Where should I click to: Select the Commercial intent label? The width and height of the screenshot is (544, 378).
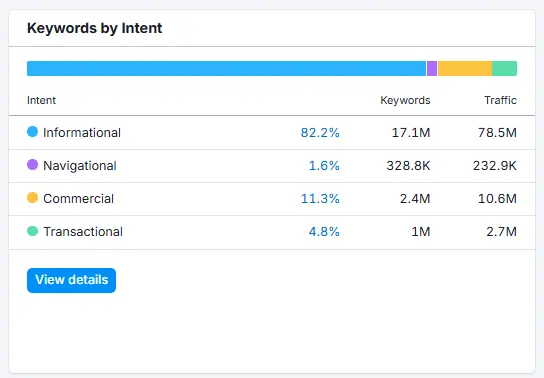(x=78, y=198)
